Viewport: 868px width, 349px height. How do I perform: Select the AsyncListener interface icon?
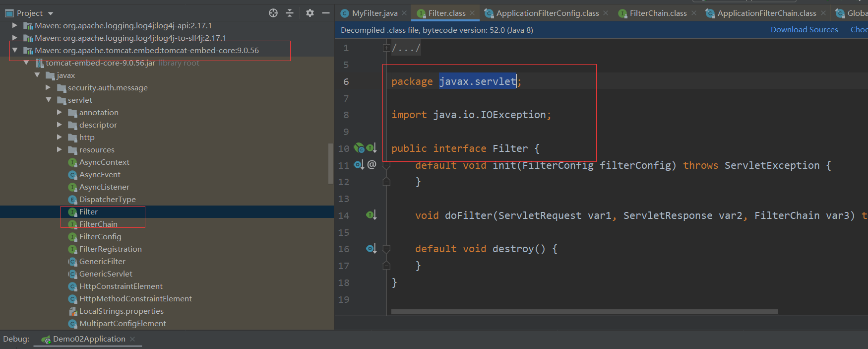click(72, 187)
